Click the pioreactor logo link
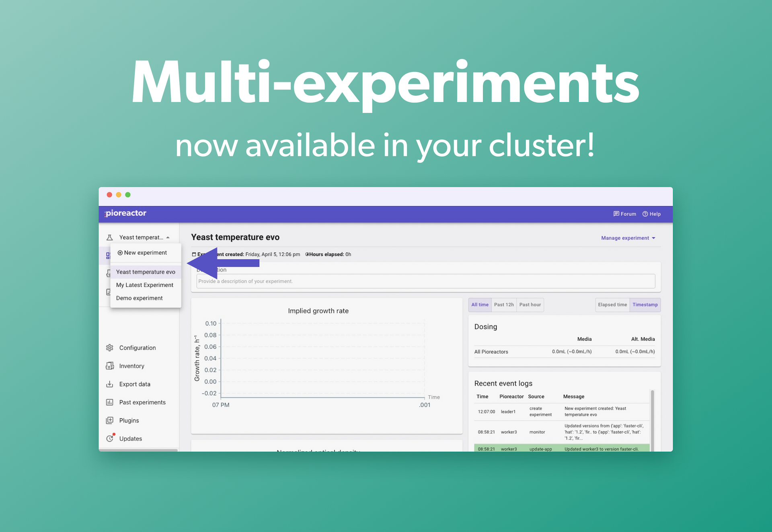 click(x=125, y=213)
